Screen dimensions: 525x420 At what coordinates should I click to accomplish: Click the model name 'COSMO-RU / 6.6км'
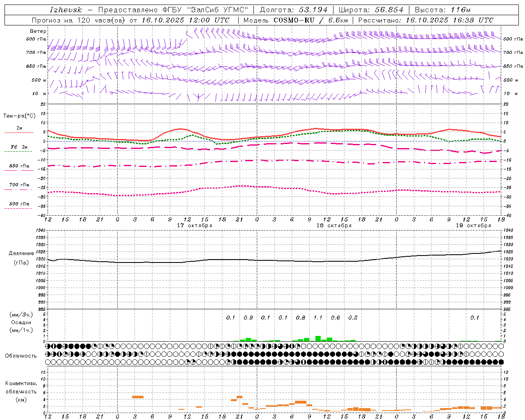pos(311,20)
